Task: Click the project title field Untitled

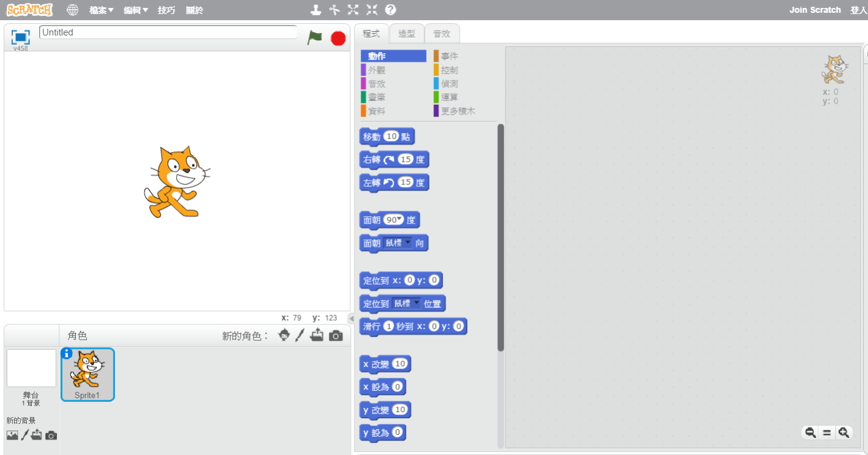Action: click(x=168, y=32)
